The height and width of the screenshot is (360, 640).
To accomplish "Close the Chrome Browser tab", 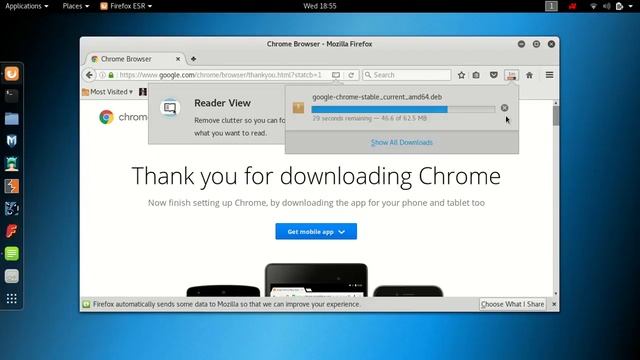I will coord(178,59).
